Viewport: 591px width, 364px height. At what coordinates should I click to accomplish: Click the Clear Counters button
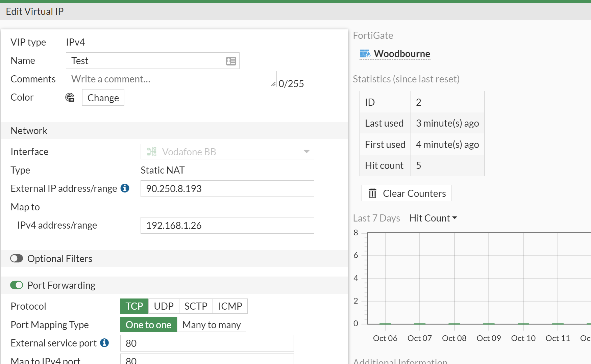407,193
